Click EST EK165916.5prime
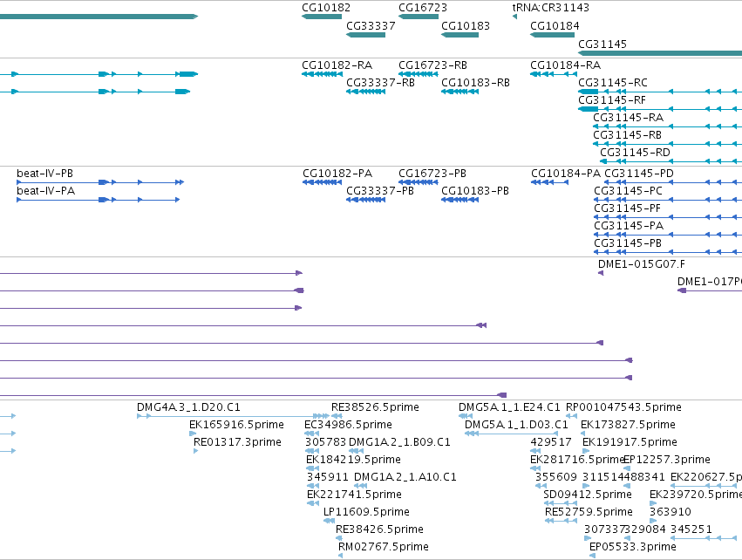Image resolution: width=742 pixels, height=560 pixels. pyautogui.click(x=236, y=425)
